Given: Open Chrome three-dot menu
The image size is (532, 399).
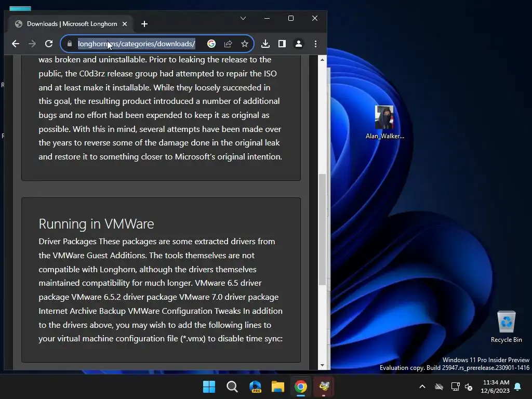Looking at the screenshot, I should 315,44.
